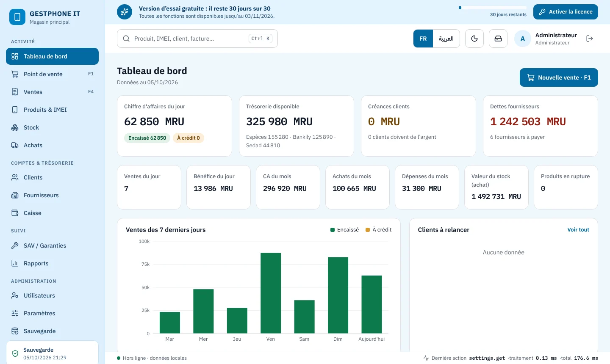
Task: Open Point de vente page
Action: pos(52,74)
